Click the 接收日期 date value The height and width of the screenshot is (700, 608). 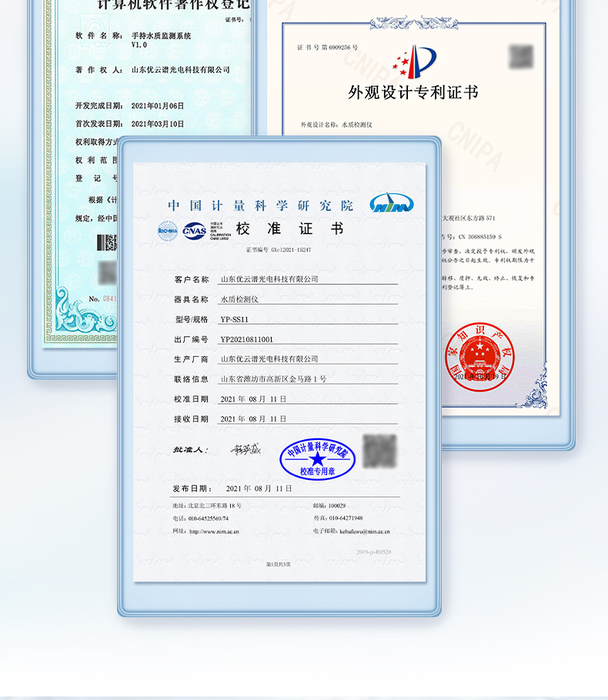[x=253, y=418]
